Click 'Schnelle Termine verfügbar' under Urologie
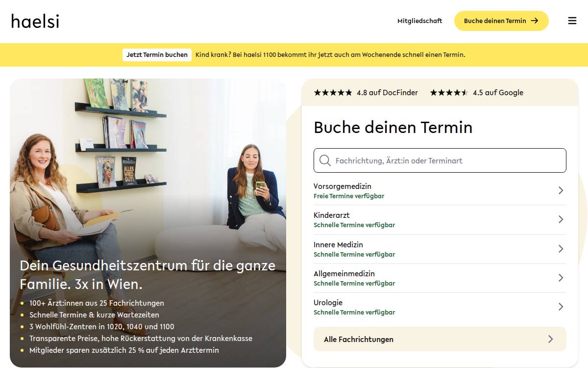This screenshot has width=588, height=368. [x=354, y=312]
